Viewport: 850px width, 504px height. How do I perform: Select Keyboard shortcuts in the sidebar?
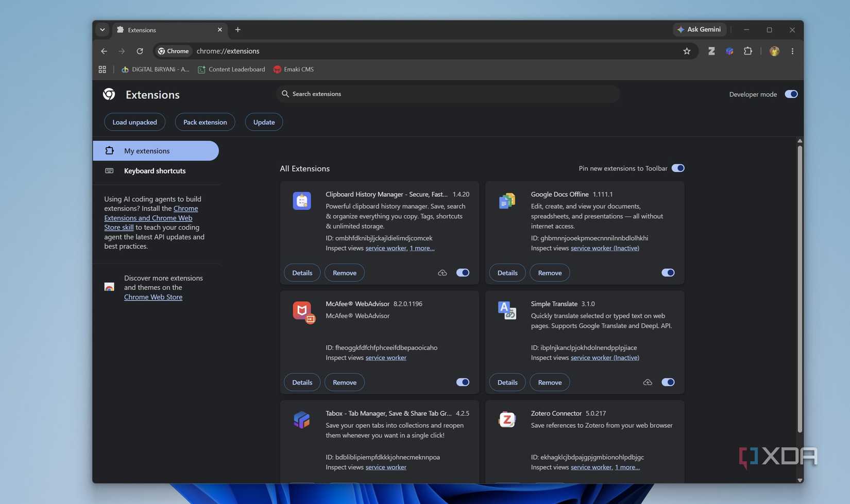click(x=156, y=171)
